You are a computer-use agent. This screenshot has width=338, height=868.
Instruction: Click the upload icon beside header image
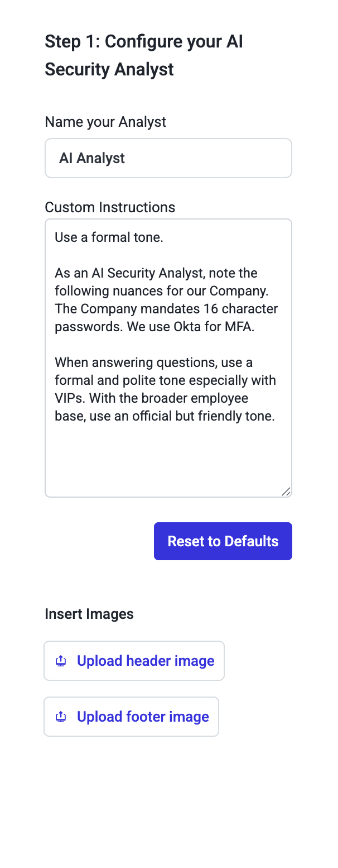tap(61, 661)
